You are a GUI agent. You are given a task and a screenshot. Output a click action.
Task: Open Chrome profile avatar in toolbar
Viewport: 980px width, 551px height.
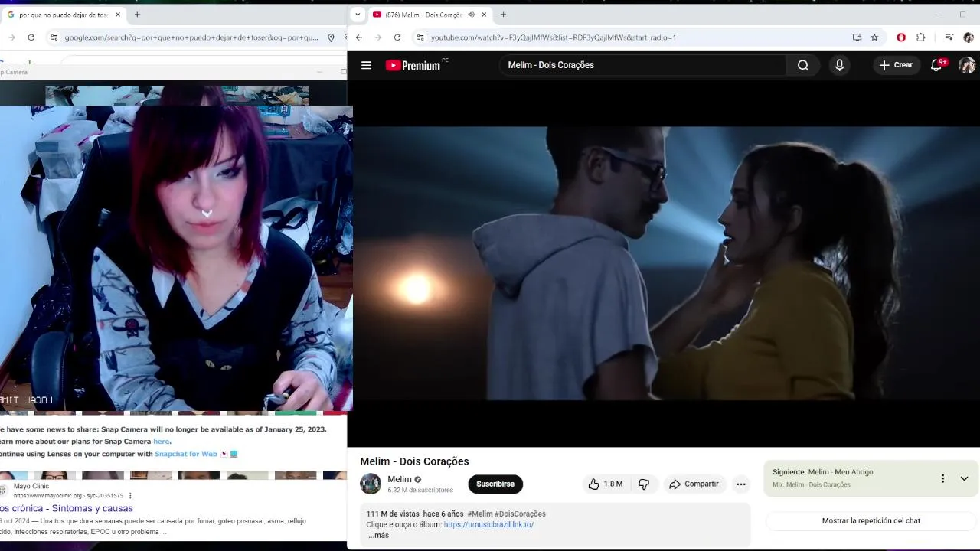(968, 37)
